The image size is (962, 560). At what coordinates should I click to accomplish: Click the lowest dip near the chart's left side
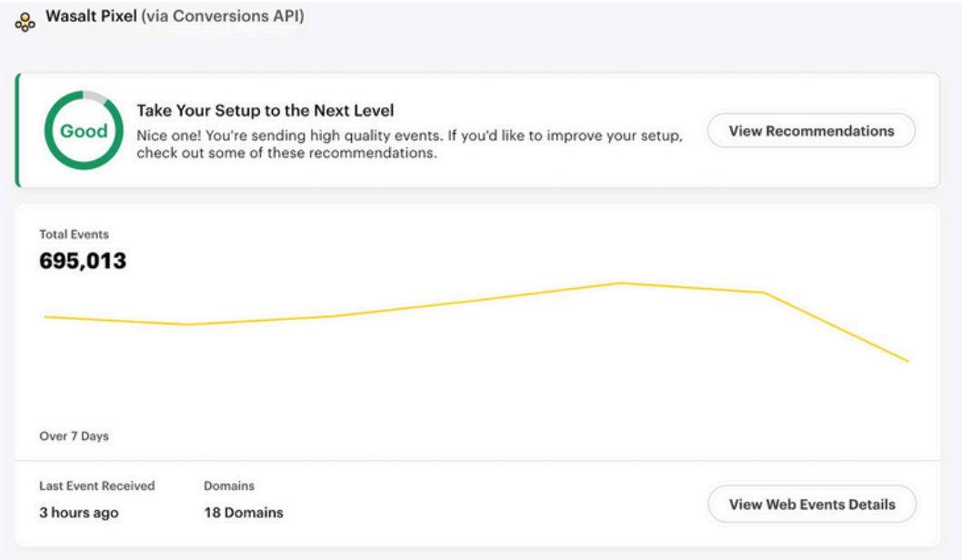(187, 325)
